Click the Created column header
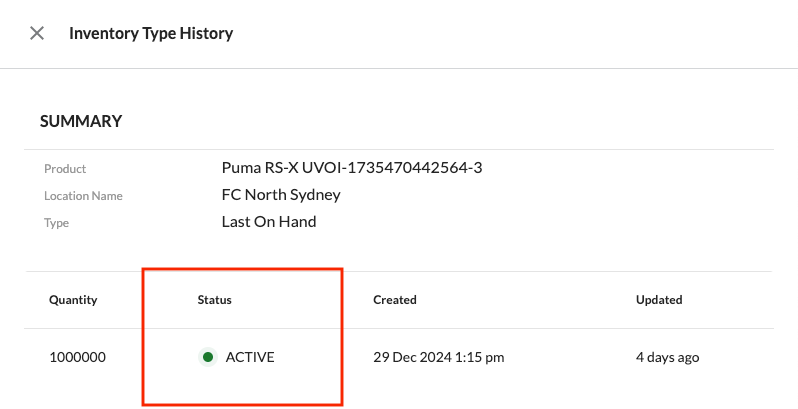Image resolution: width=798 pixels, height=409 pixels. pos(395,299)
